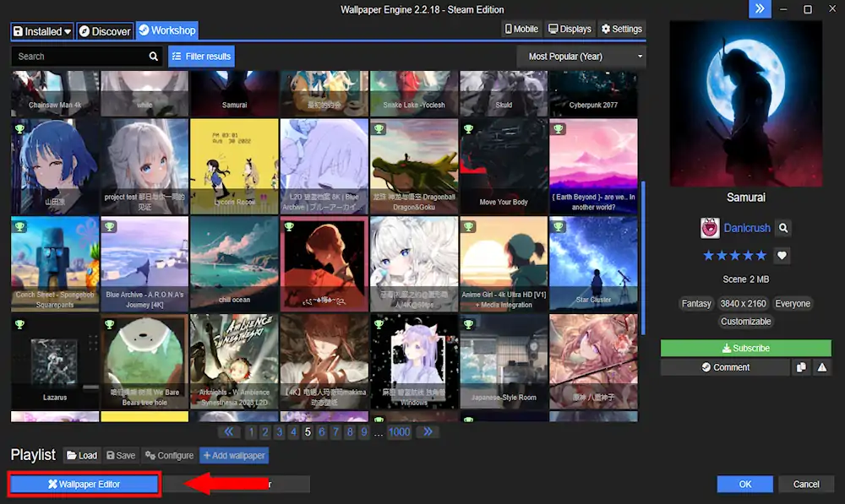Subscribe to the Samurai wallpaper
Screen dimensions: 845x504
[x=746, y=348]
